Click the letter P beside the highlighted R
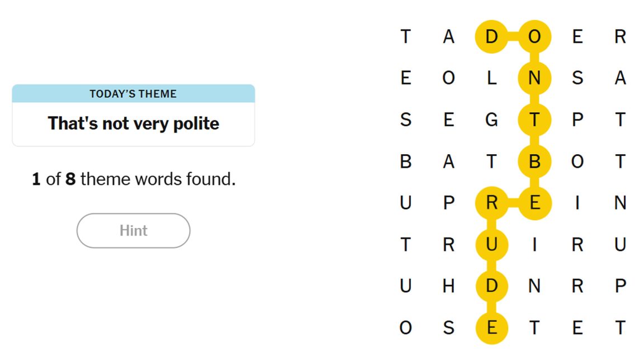This screenshot has width=644, height=362. (448, 203)
